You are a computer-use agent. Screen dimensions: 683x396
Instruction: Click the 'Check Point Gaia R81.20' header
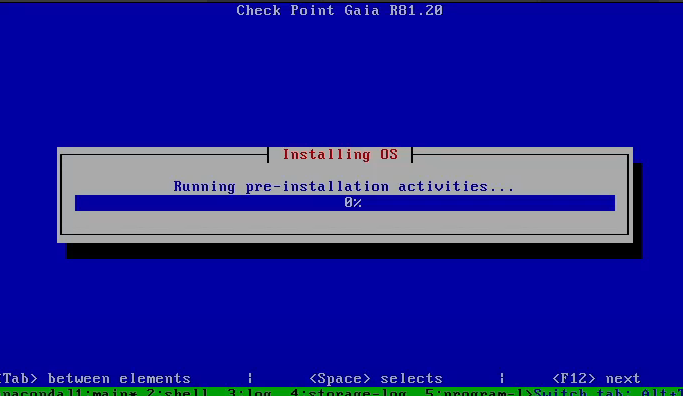[339, 10]
